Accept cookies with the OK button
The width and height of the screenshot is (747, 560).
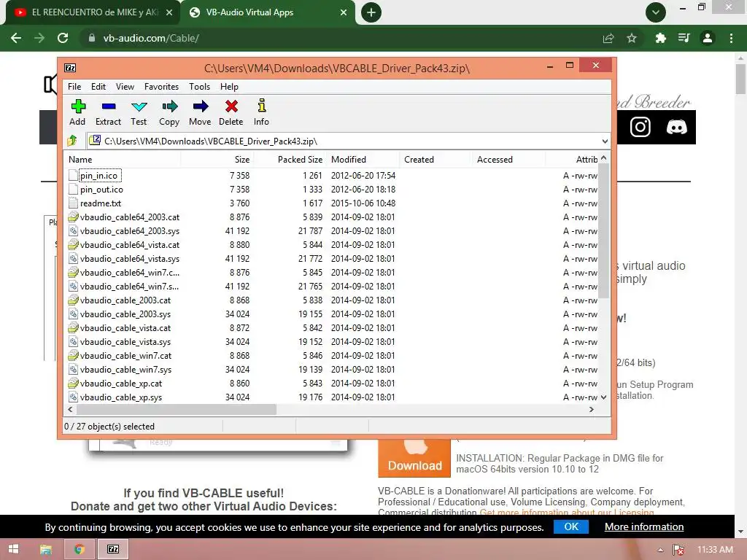[571, 526]
